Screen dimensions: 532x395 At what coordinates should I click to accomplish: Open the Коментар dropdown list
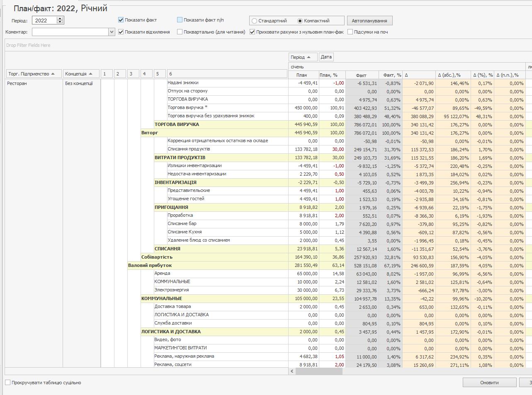(x=111, y=32)
